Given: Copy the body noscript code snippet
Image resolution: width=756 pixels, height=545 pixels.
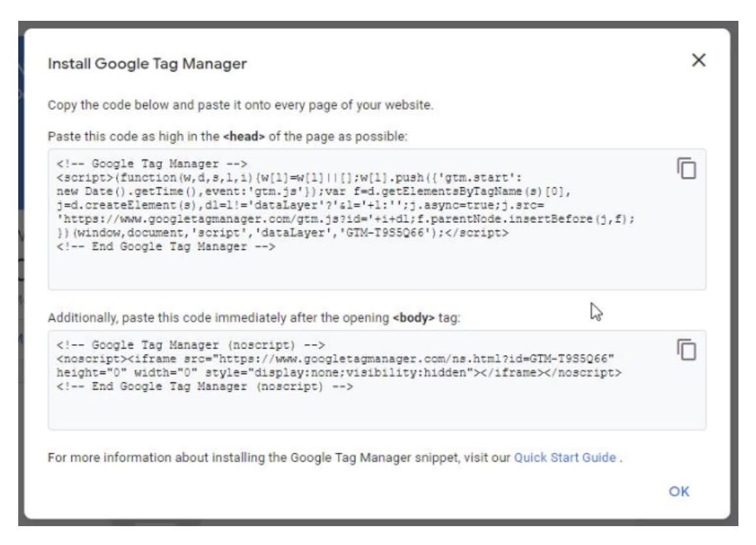Looking at the screenshot, I should tap(686, 350).
